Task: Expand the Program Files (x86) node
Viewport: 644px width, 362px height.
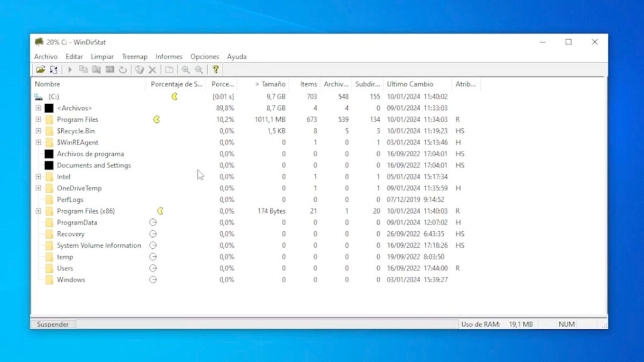Action: pyautogui.click(x=38, y=211)
